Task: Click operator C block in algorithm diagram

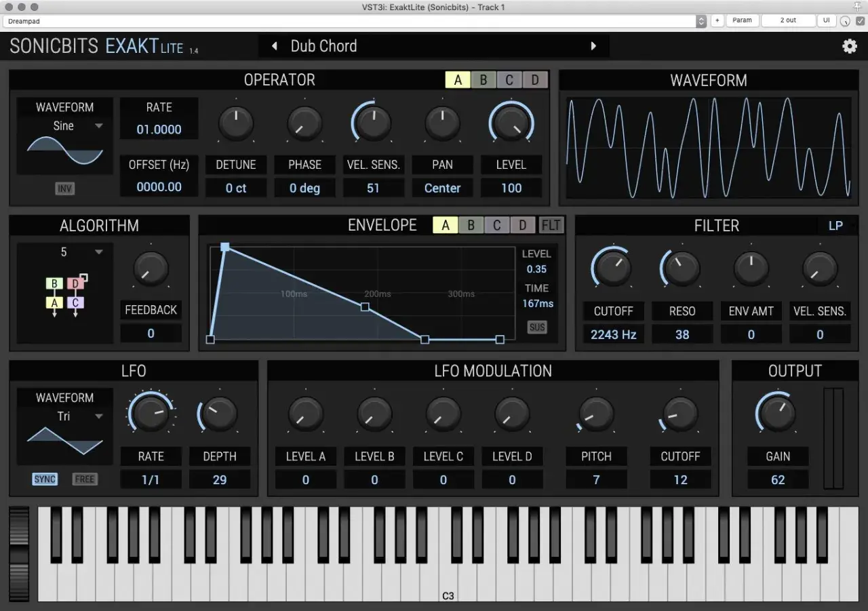Action: click(x=76, y=302)
